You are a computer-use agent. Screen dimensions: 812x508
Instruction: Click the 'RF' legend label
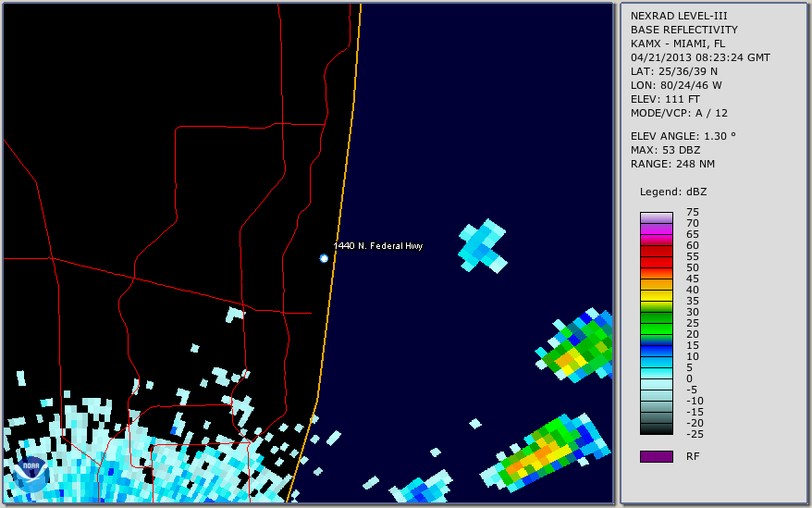[693, 456]
